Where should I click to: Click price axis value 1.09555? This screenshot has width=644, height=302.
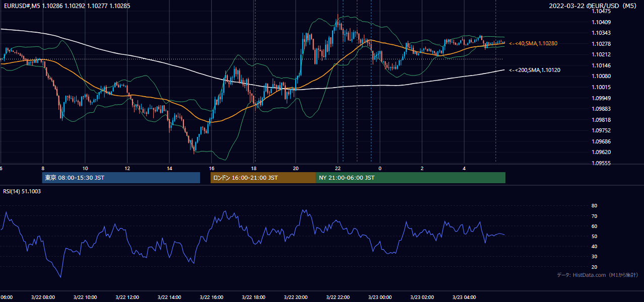(601, 164)
